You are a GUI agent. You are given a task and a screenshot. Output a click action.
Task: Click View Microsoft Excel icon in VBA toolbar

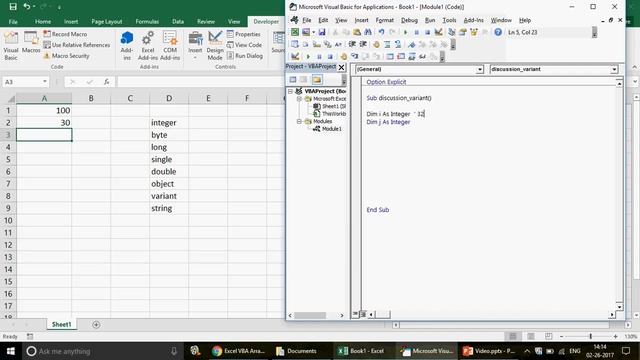coord(295,32)
